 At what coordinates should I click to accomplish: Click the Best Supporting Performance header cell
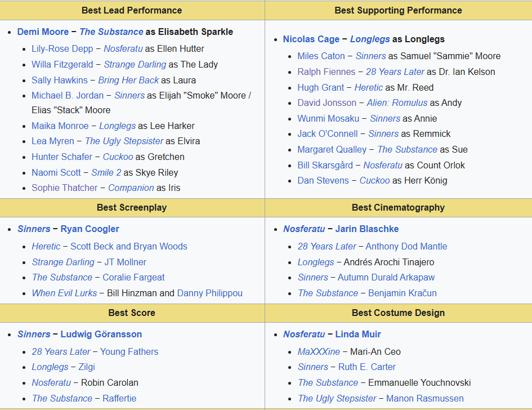click(399, 11)
